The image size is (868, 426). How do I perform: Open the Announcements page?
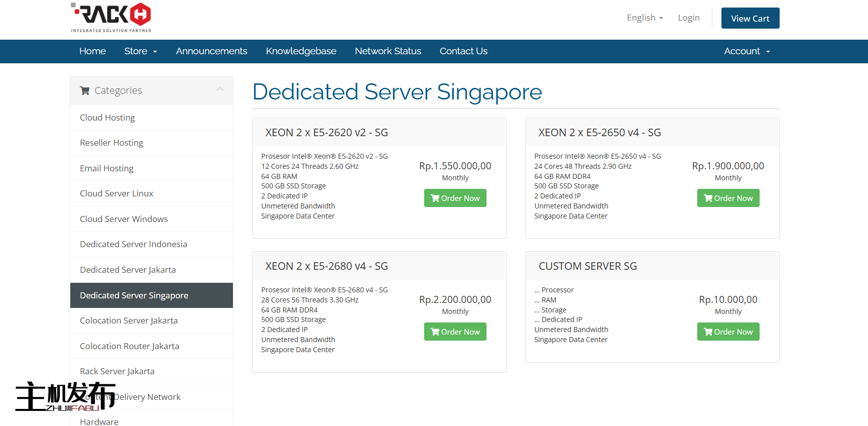point(211,51)
